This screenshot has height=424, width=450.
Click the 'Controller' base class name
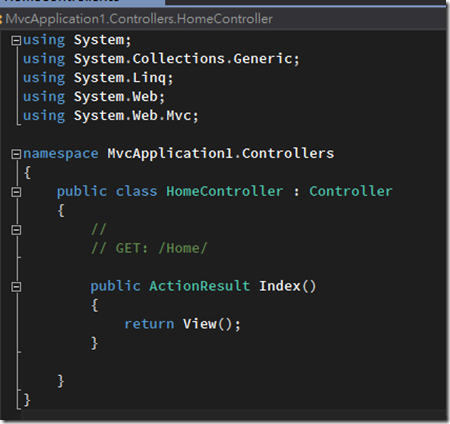[351, 191]
